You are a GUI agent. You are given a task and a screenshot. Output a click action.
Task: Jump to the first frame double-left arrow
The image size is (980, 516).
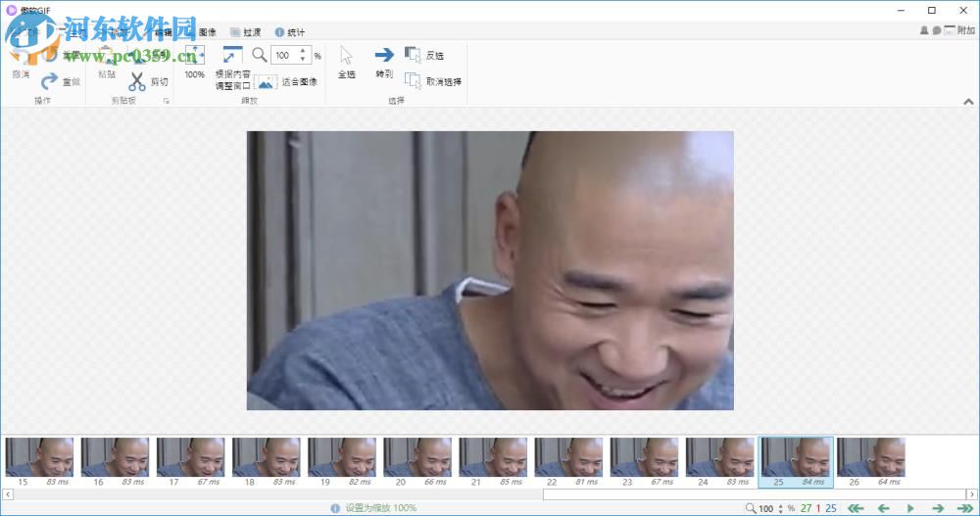[856, 508]
